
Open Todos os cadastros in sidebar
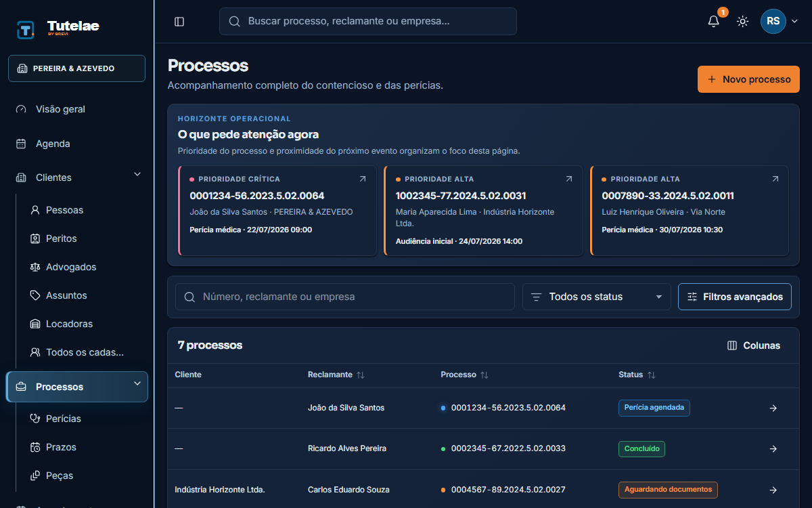pos(84,352)
